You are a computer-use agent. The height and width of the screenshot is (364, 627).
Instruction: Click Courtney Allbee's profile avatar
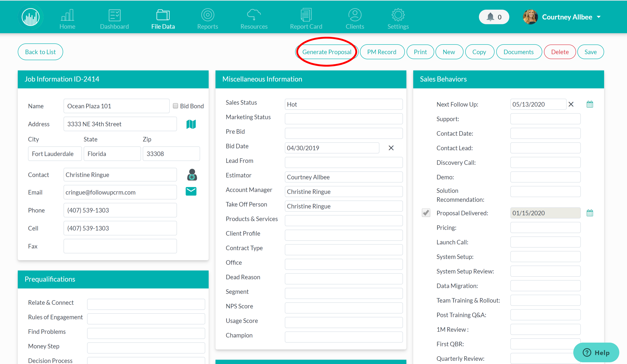click(x=530, y=17)
